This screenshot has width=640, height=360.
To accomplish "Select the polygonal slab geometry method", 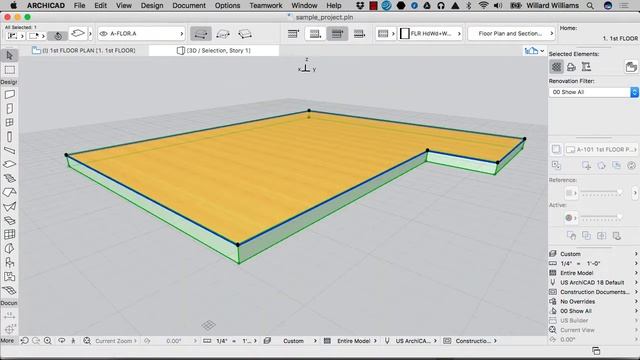I will [200, 34].
